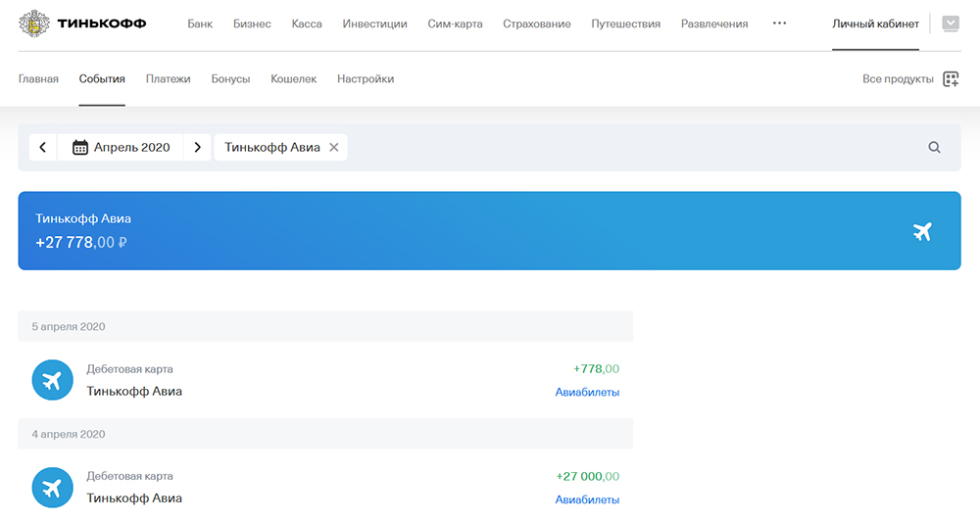
Task: Open the +778,00 Тинькофф Авиа operation
Action: 325,380
